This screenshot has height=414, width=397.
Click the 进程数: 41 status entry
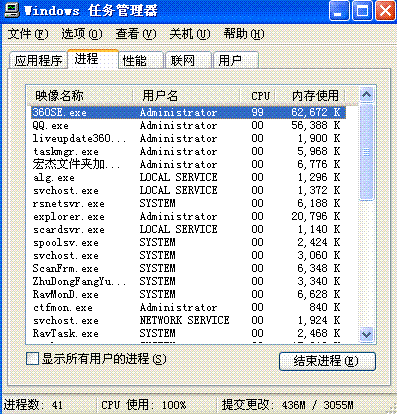click(x=33, y=405)
